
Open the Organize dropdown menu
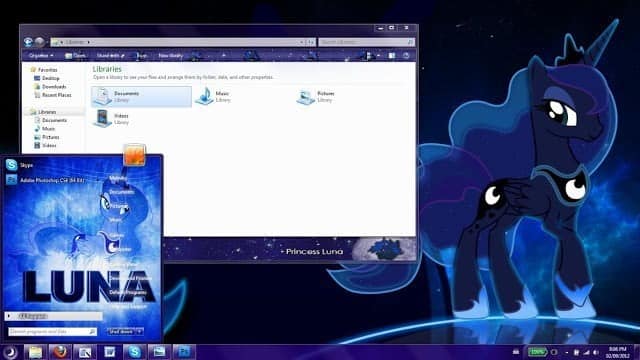coord(41,56)
